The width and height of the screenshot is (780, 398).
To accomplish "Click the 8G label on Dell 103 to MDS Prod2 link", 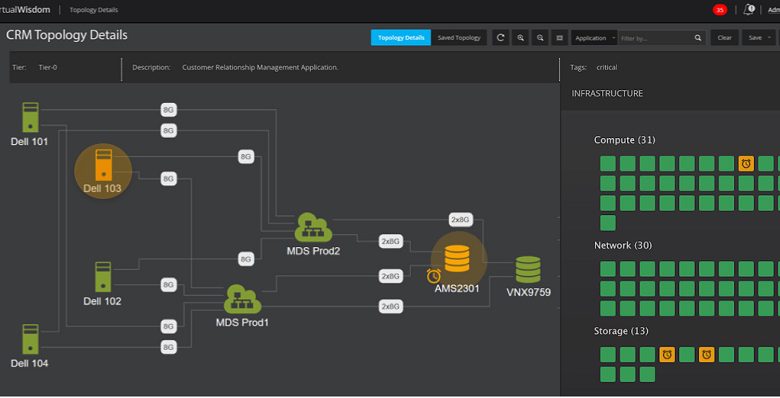I will tap(246, 157).
